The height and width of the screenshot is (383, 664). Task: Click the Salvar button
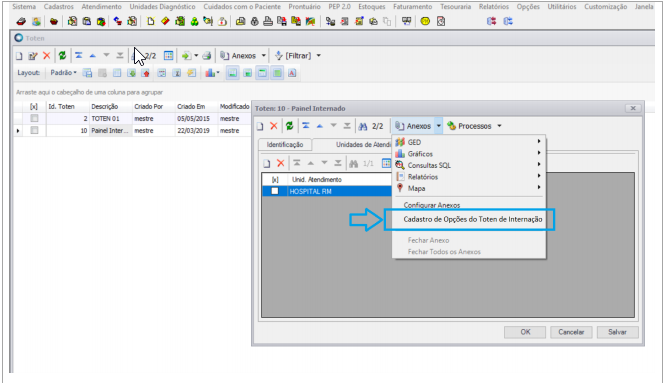[617, 332]
